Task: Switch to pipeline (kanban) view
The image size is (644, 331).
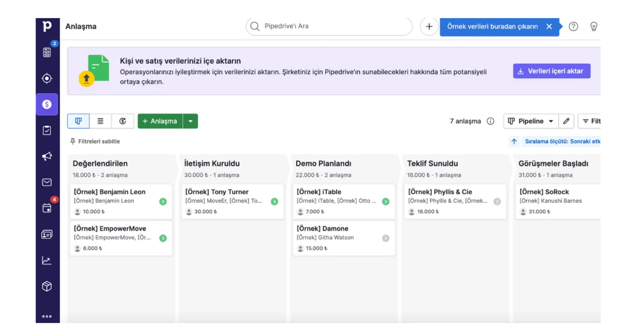Action: click(79, 121)
